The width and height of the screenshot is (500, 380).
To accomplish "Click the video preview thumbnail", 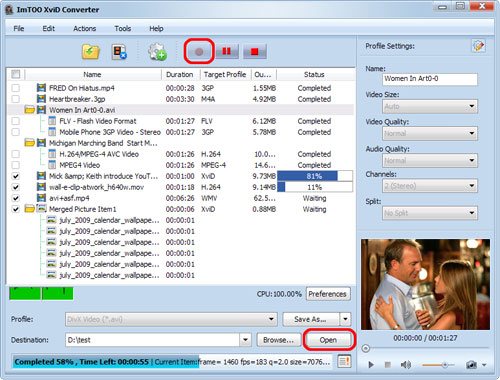I will [425, 284].
